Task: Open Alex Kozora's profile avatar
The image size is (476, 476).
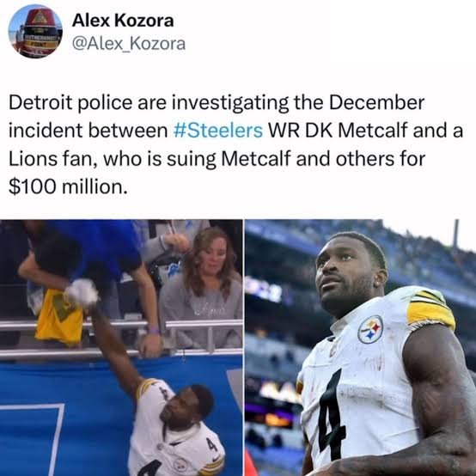Action: coord(35,31)
